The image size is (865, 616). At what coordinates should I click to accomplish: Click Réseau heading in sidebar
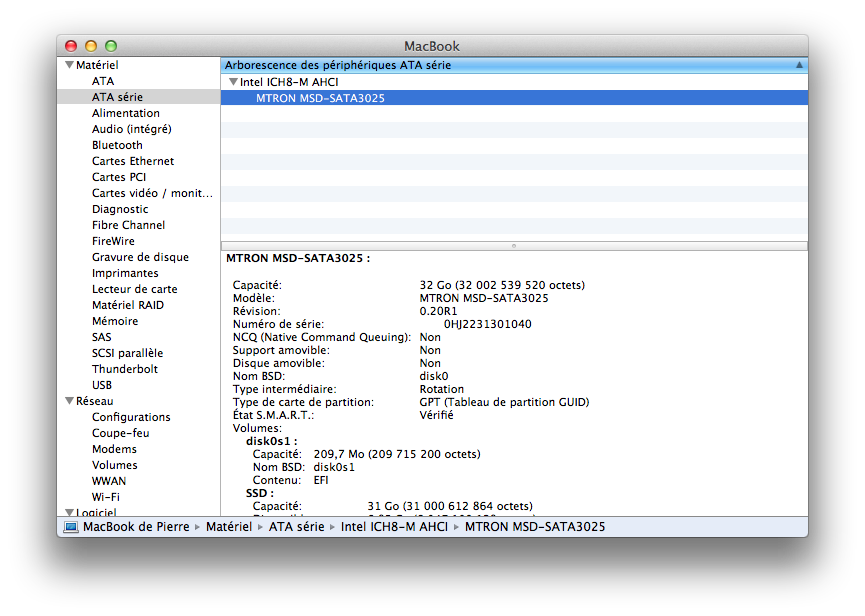94,401
